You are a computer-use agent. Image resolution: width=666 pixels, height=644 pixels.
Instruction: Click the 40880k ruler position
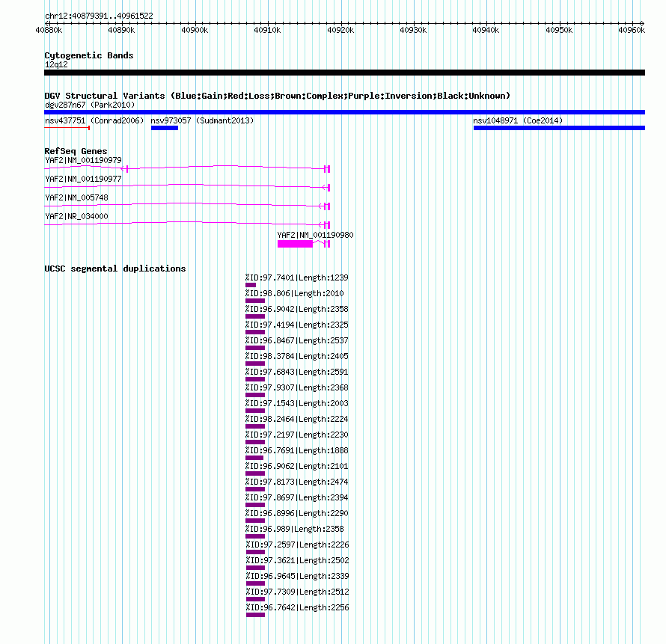tap(49, 30)
